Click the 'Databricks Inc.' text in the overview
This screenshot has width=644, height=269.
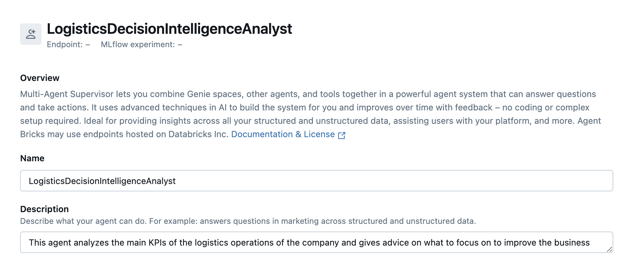(x=198, y=134)
